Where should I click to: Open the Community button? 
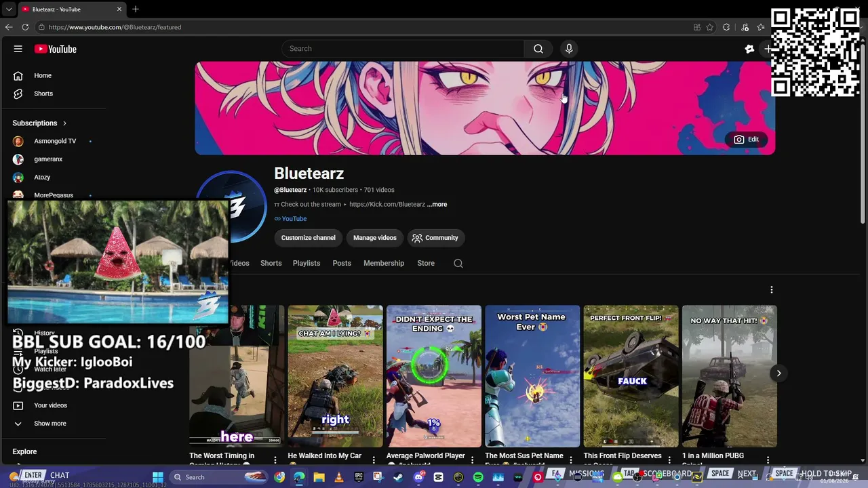point(435,238)
